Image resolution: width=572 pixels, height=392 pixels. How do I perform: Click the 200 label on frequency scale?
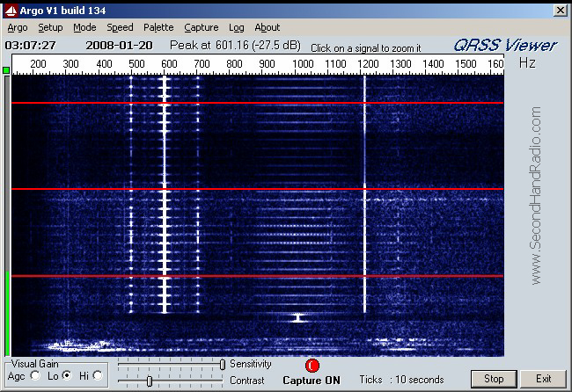(x=38, y=64)
